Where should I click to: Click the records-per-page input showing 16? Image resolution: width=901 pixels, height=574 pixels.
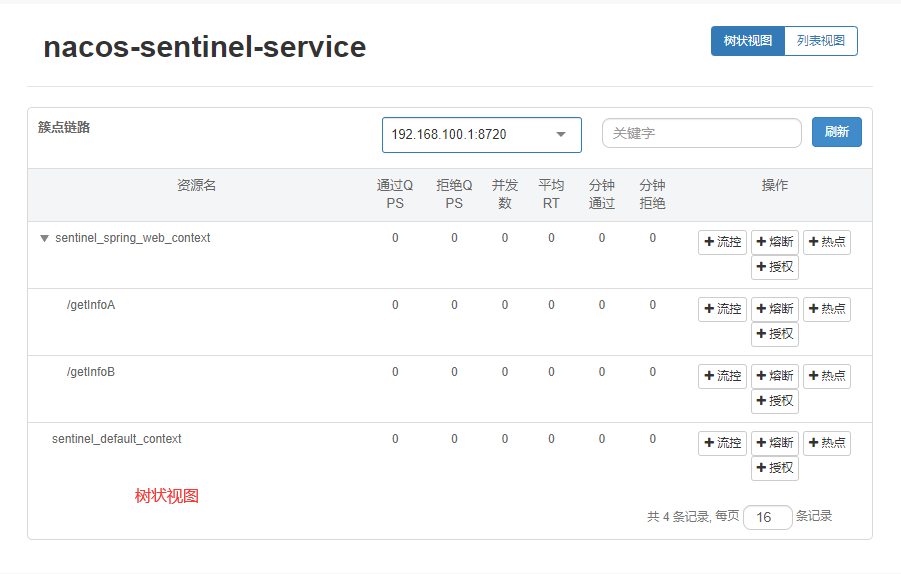click(x=767, y=517)
